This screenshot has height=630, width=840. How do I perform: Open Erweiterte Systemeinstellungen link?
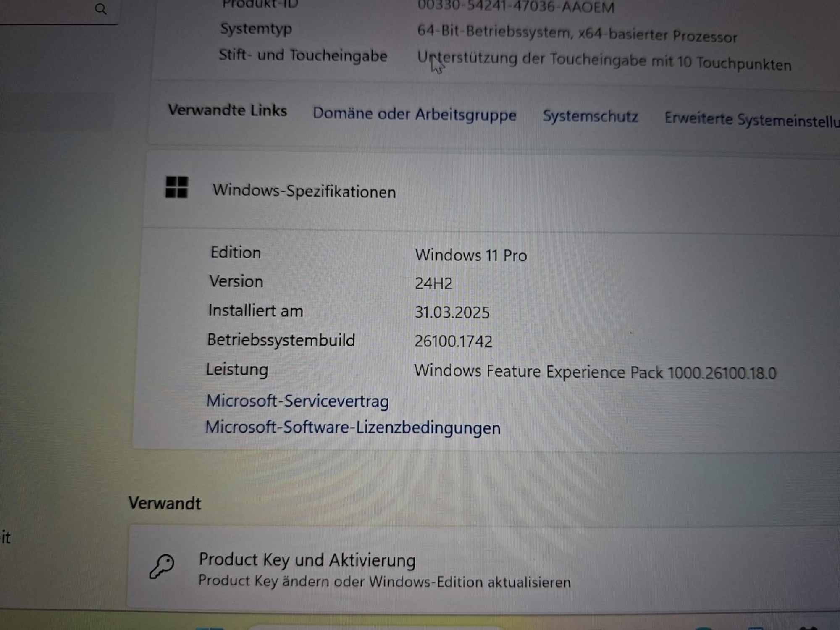[x=752, y=120]
